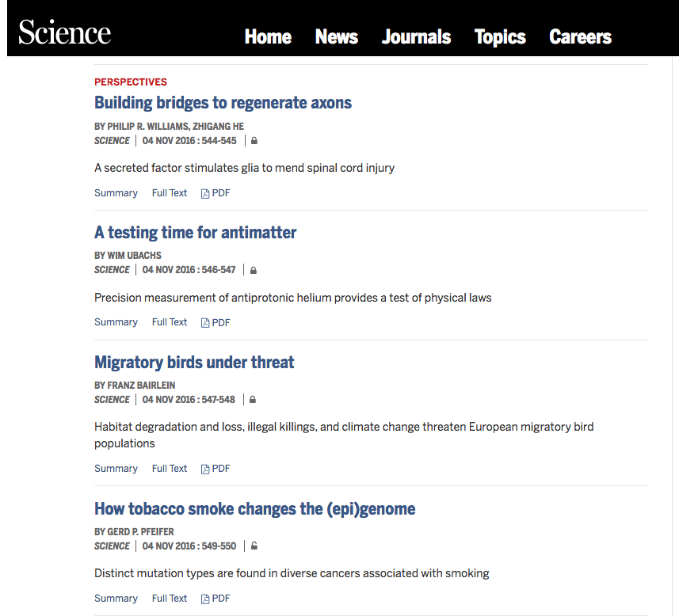Viewport: 679px width, 616px height.
Task: Open article title A testing time for antimatter
Action: coord(195,233)
